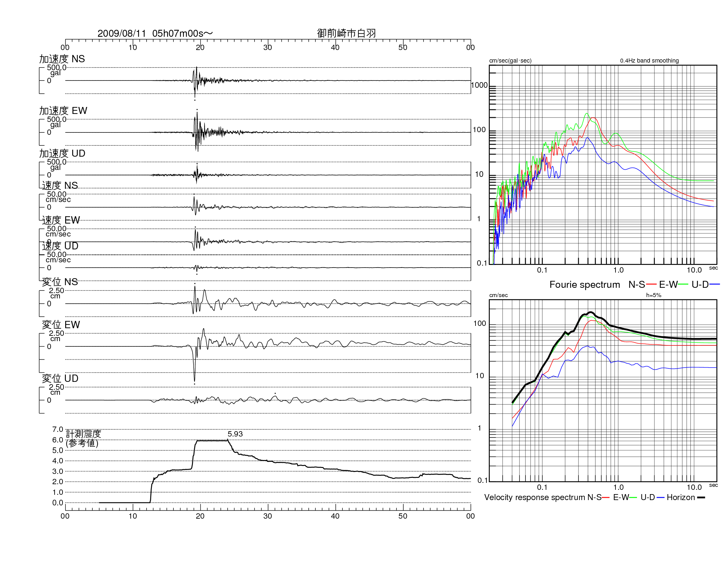Image resolution: width=728 pixels, height=563 pixels.
Task: Click the 速度 NS waveform label
Action: pos(60,185)
